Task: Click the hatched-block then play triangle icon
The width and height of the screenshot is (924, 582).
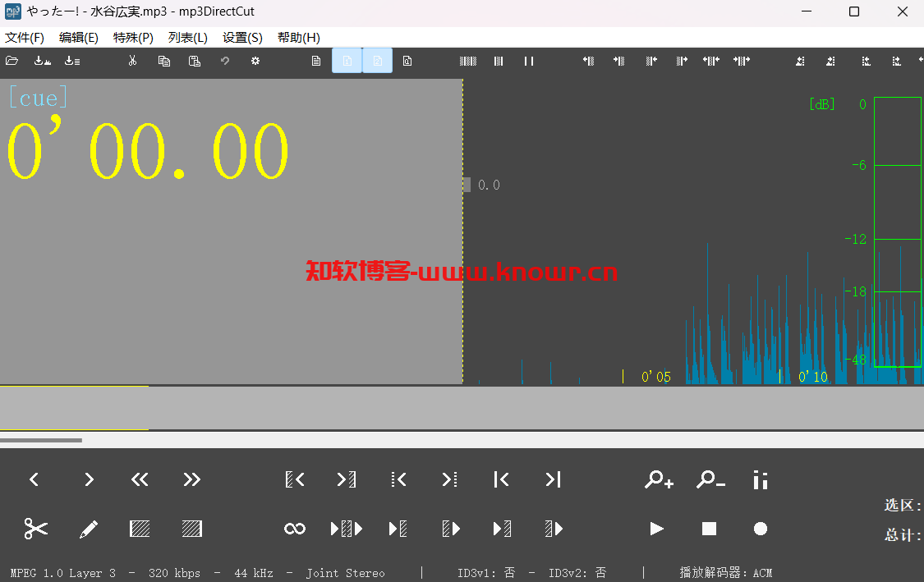Action: (451, 529)
